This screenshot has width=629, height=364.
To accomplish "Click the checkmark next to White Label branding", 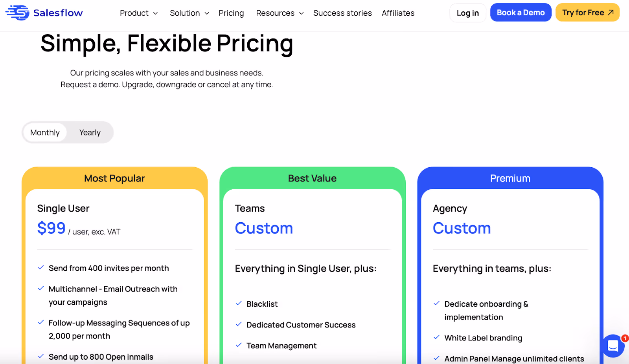I will [x=437, y=337].
